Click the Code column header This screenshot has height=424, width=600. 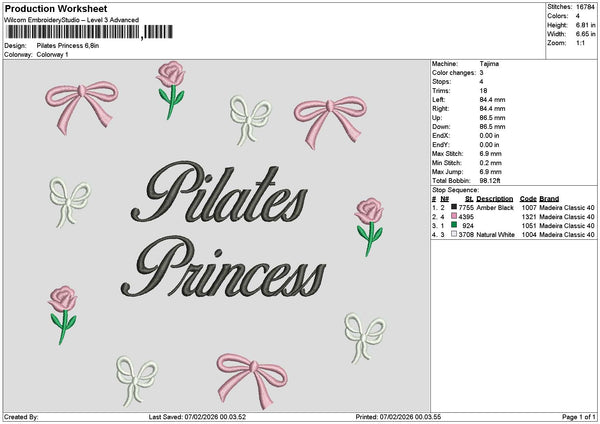pyautogui.click(x=528, y=198)
